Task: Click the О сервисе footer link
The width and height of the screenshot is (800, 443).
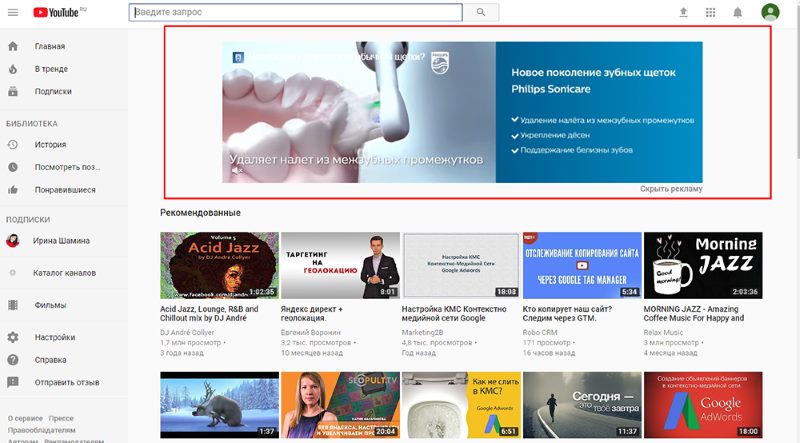Action: (25, 419)
